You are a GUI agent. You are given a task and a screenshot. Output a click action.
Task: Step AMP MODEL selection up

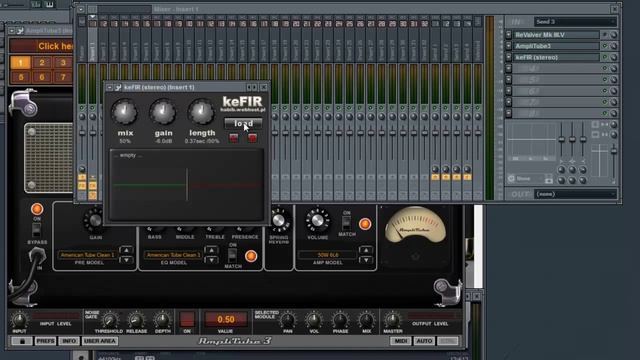[x=366, y=250]
